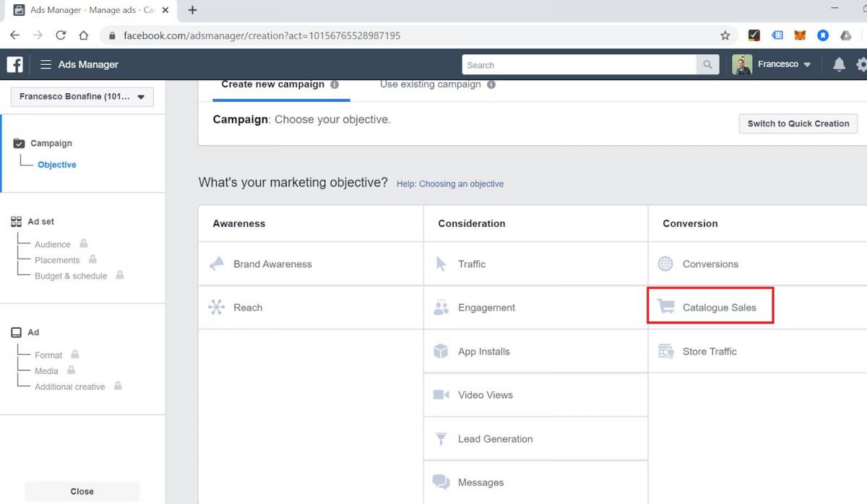Image resolution: width=867 pixels, height=504 pixels.
Task: Click the Conversion column heading
Action: pyautogui.click(x=690, y=224)
